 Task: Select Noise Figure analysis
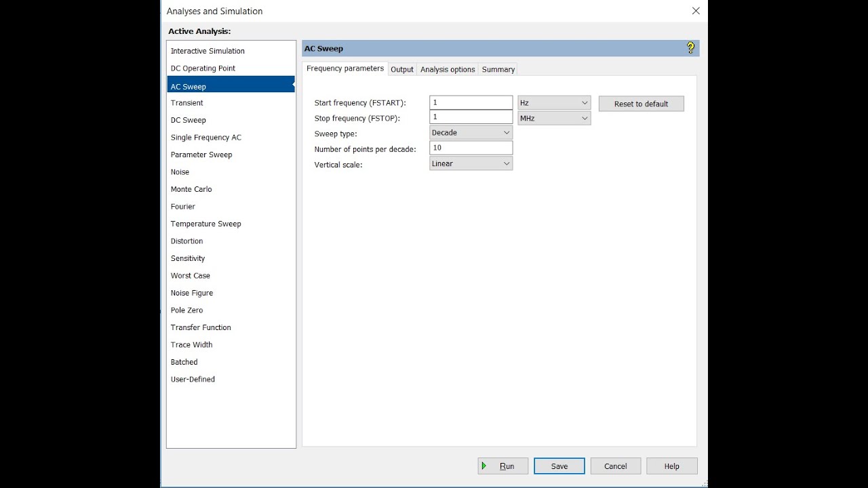231,293
